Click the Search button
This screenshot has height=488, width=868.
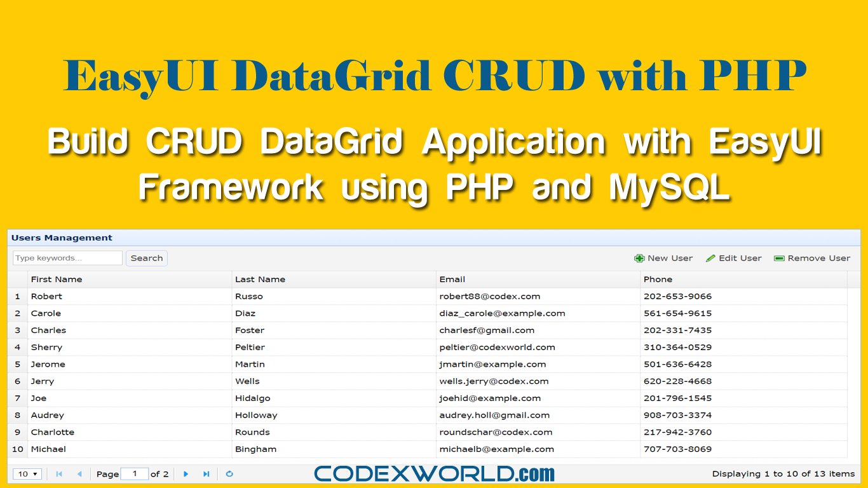click(146, 258)
